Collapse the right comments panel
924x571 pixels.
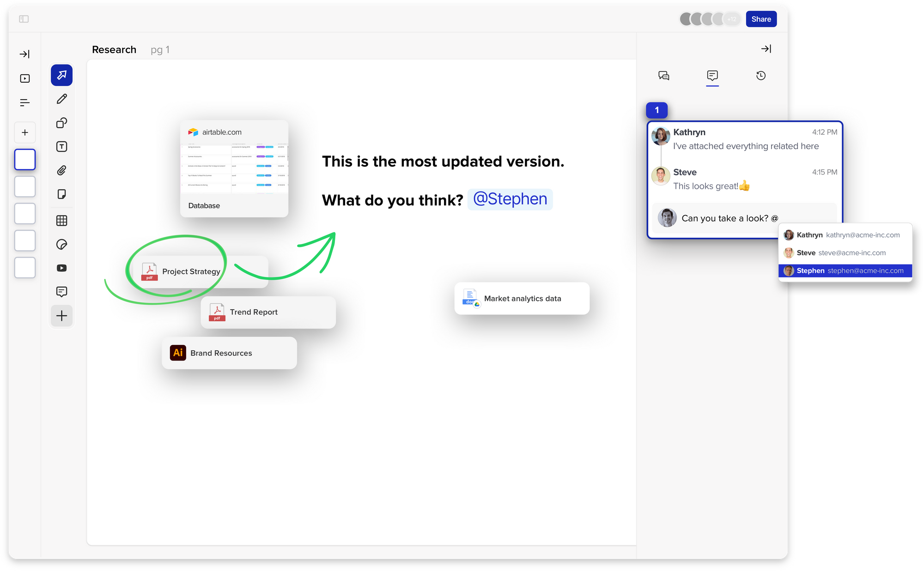point(766,49)
